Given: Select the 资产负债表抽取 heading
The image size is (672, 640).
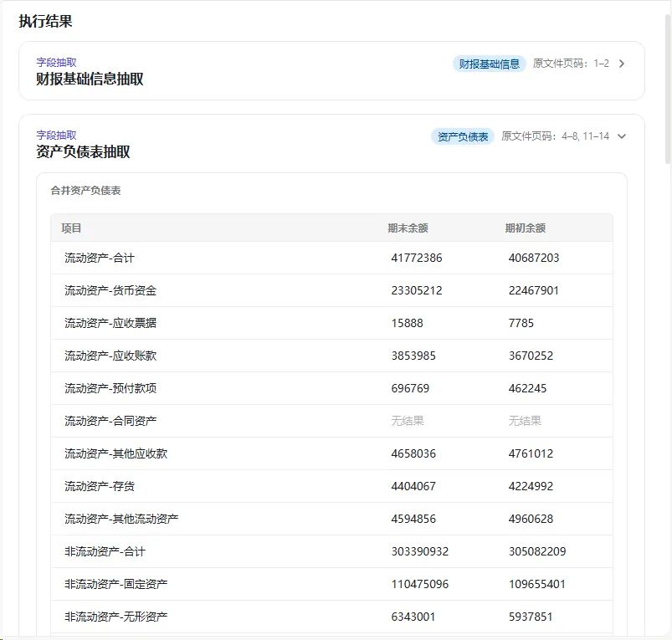Looking at the screenshot, I should click(x=83, y=151).
